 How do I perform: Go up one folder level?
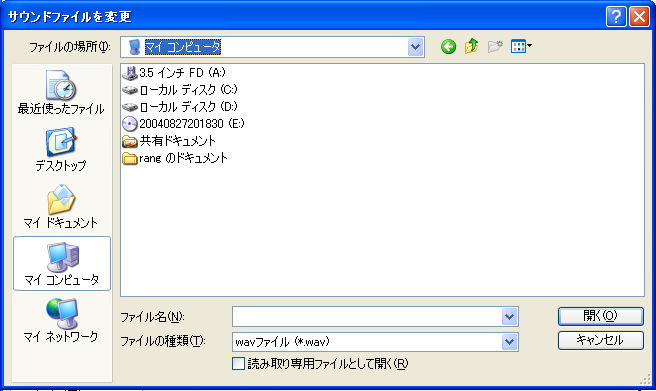pos(472,46)
